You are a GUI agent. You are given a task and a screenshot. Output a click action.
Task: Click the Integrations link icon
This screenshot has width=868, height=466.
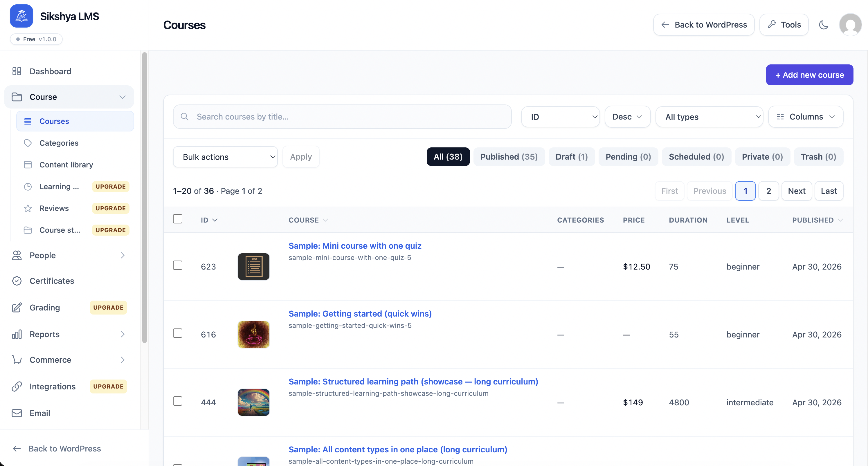17,386
